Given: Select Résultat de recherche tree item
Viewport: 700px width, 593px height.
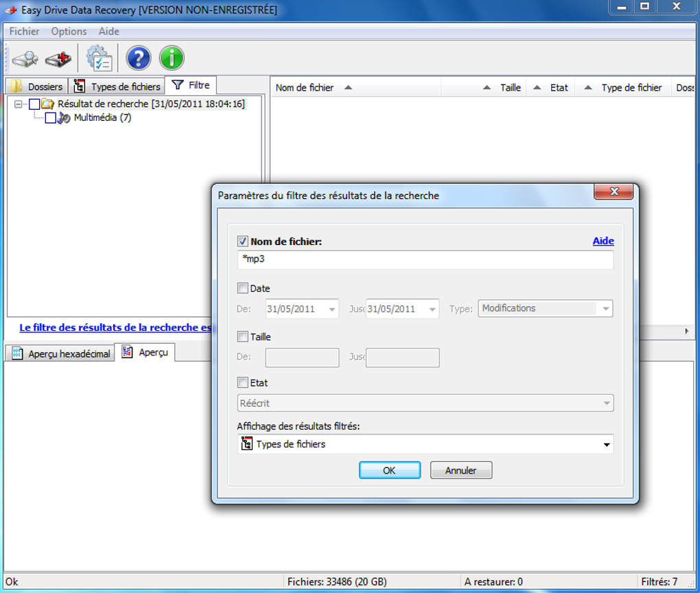Looking at the screenshot, I should (152, 104).
